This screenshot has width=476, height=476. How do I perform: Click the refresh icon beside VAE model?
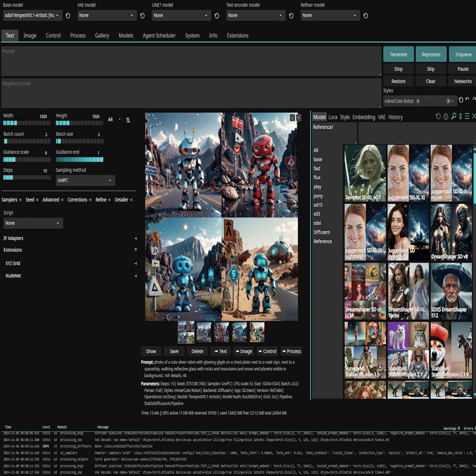point(142,16)
